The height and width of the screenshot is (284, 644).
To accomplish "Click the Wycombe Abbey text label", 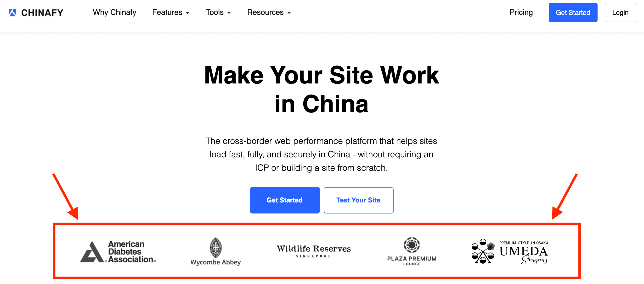I will [x=215, y=262].
